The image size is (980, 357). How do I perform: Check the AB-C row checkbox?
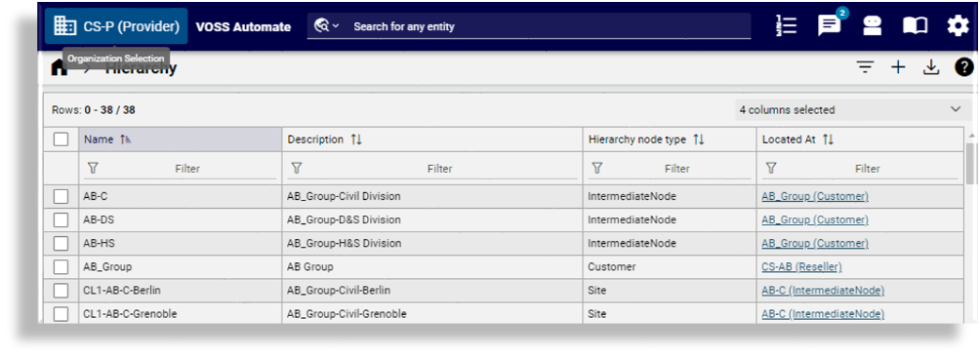point(61,197)
